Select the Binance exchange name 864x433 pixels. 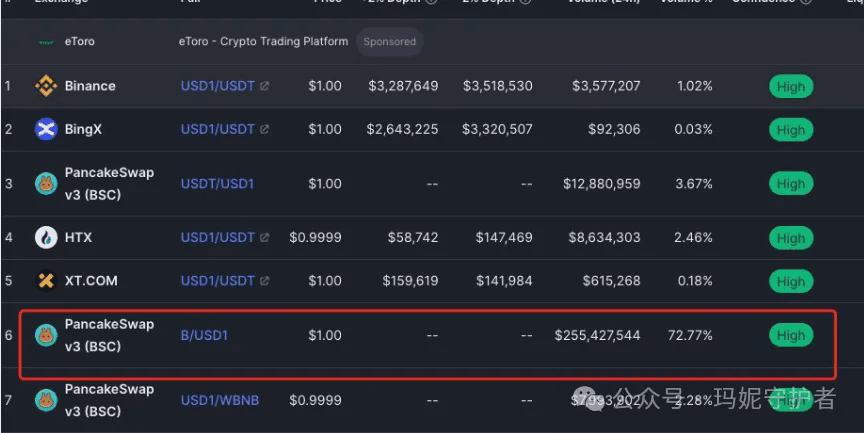[90, 86]
